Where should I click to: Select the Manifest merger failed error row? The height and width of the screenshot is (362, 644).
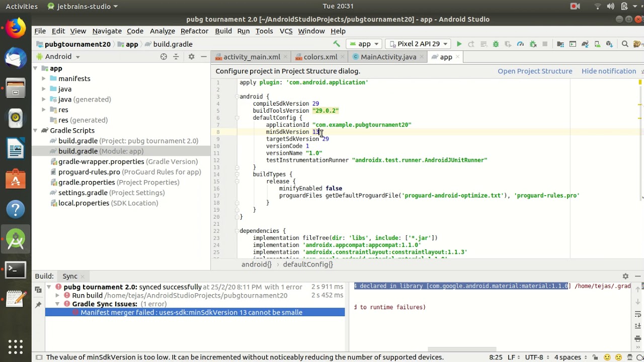[x=195, y=313]
